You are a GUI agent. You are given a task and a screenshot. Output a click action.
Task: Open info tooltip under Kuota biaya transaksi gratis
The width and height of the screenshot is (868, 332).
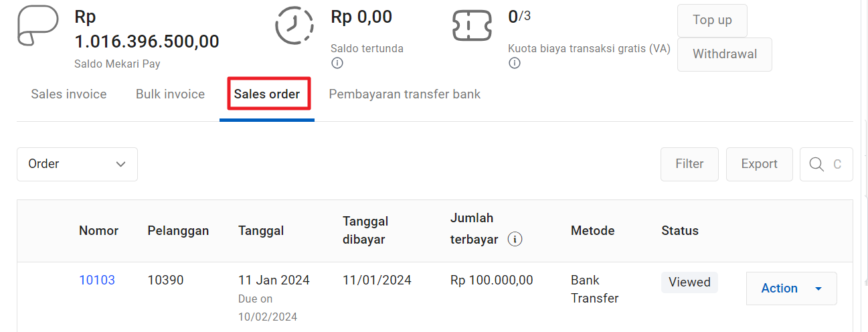[514, 64]
